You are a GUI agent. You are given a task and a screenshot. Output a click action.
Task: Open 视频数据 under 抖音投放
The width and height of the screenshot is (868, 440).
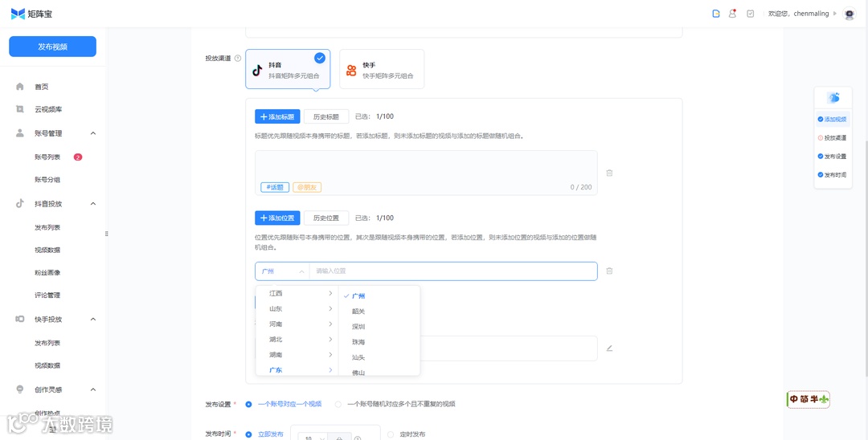click(47, 250)
